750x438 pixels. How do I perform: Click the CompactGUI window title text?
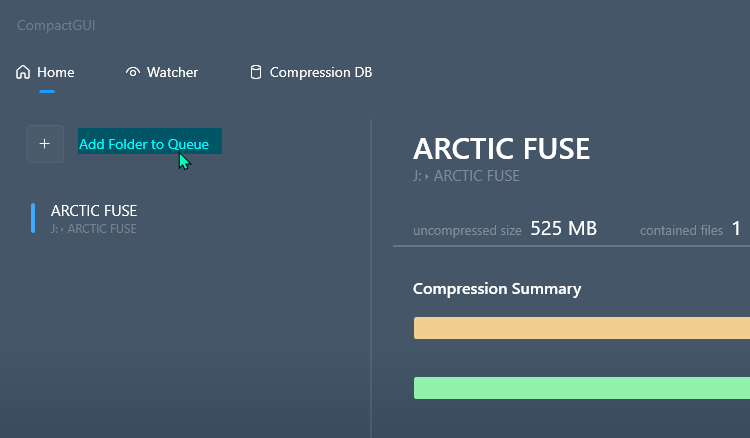[x=56, y=25]
